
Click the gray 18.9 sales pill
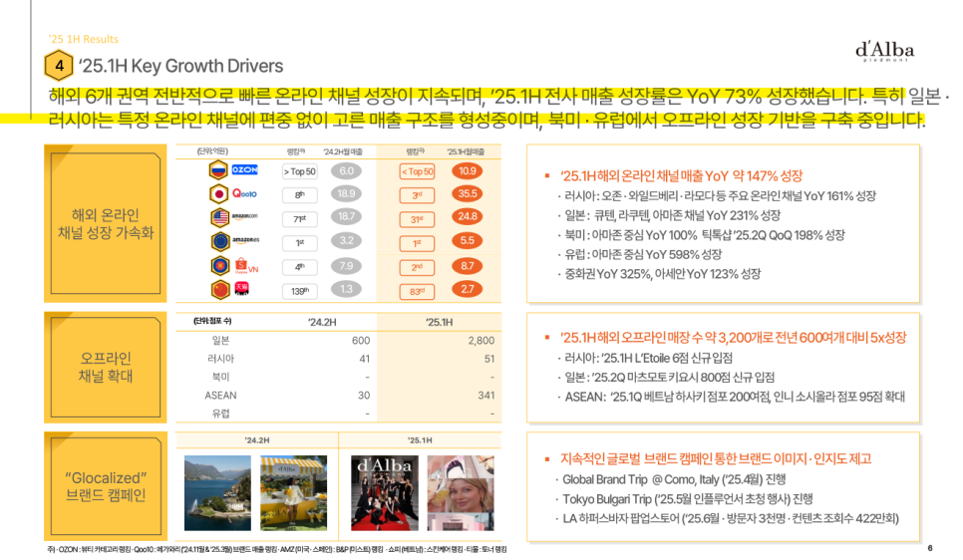tap(346, 193)
